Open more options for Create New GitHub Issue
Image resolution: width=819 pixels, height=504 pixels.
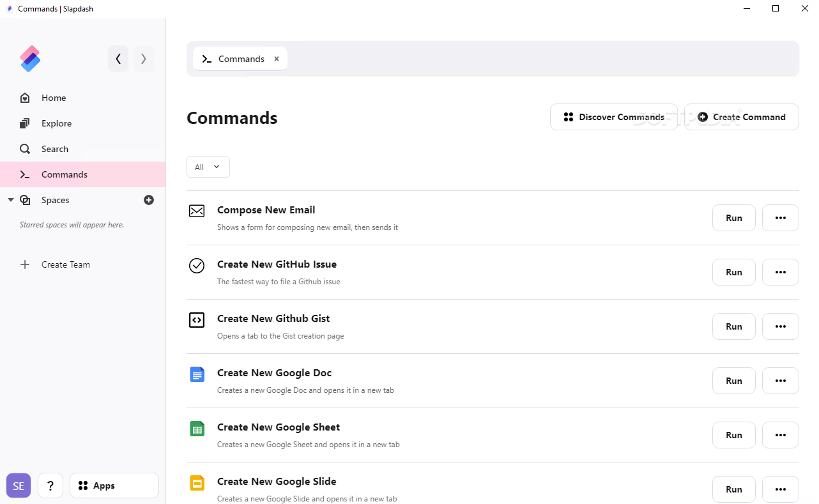click(x=781, y=272)
